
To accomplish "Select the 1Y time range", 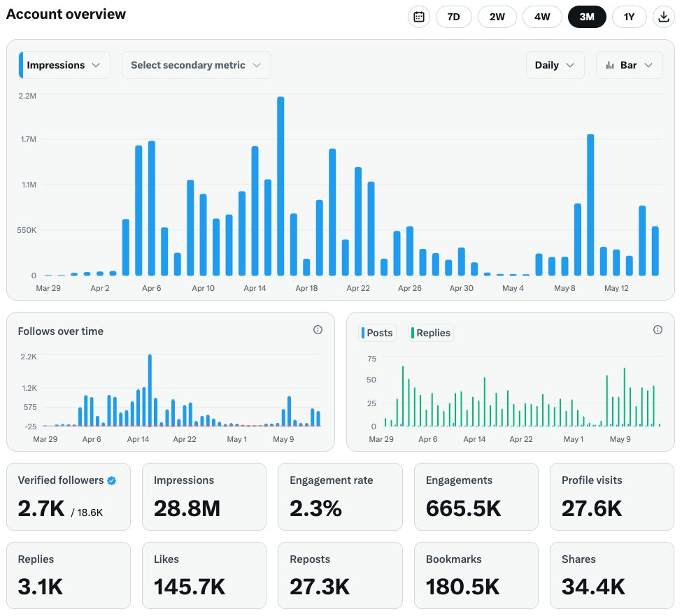I will click(629, 17).
